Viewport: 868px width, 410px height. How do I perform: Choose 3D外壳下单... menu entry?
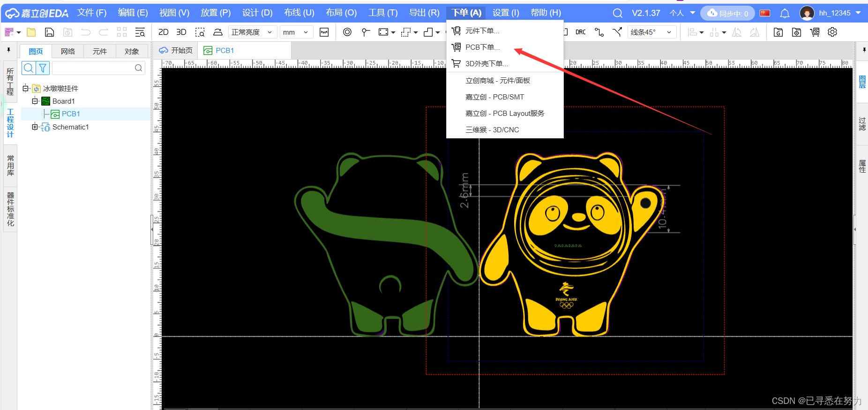pos(505,64)
